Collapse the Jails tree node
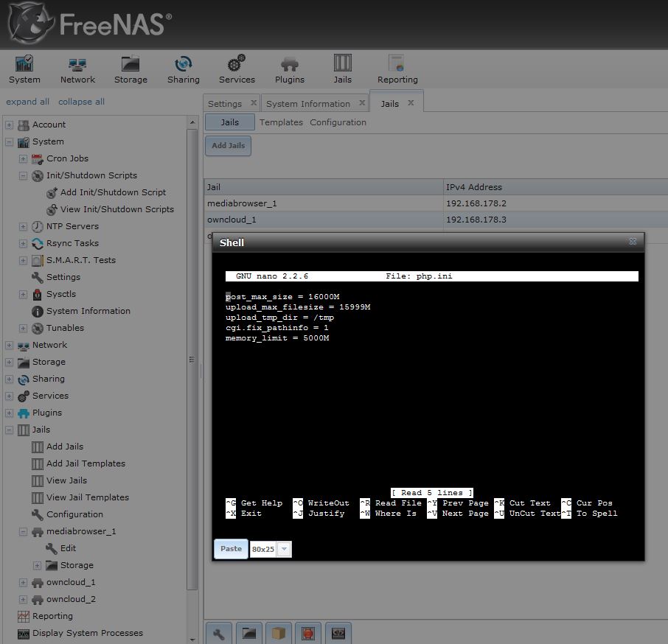The width and height of the screenshot is (668, 644). coord(10,430)
